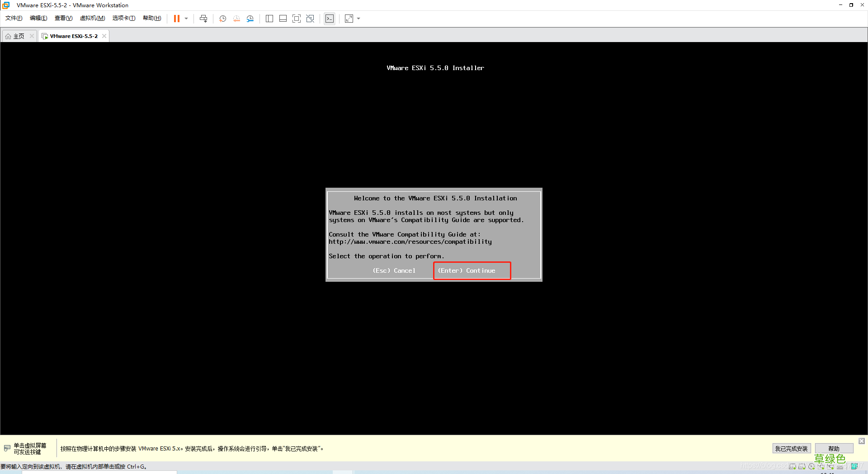Show the console view
Screen dimensions: 868x474
tap(330, 19)
